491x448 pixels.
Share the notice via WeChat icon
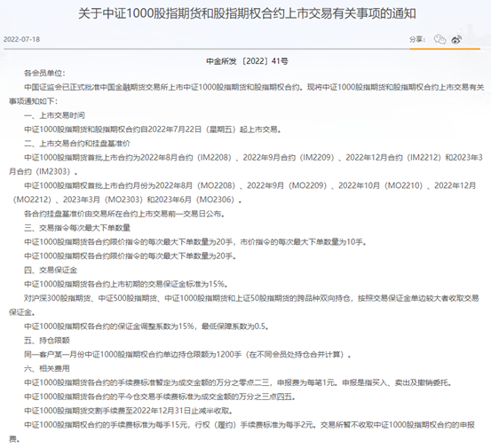[440, 39]
